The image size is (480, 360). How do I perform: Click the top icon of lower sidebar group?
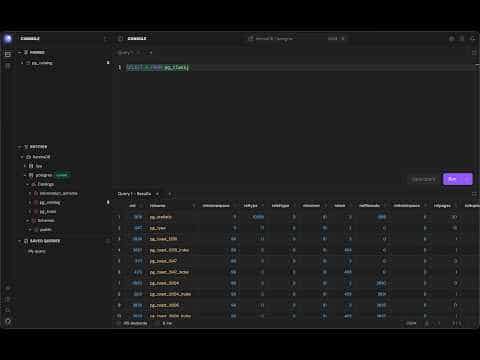8,288
